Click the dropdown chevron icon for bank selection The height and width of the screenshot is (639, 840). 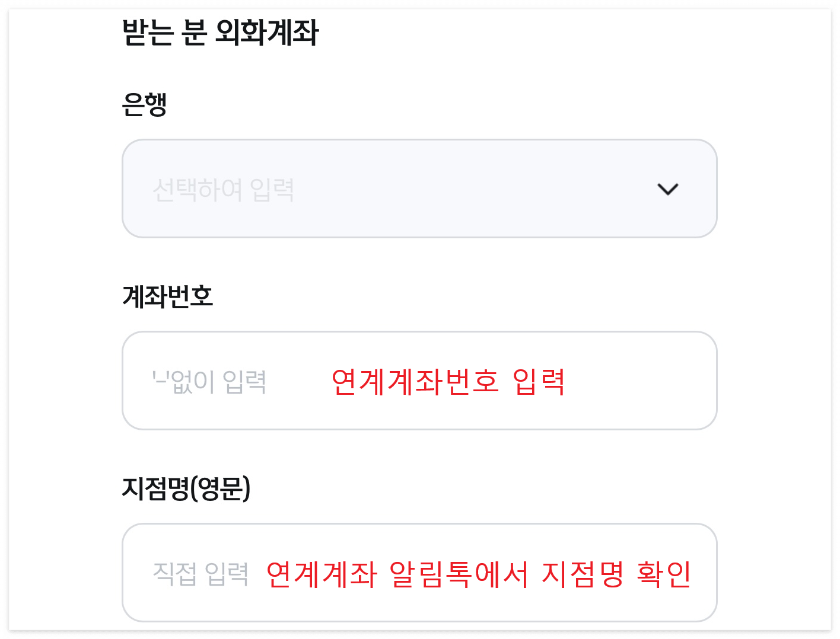(x=669, y=189)
